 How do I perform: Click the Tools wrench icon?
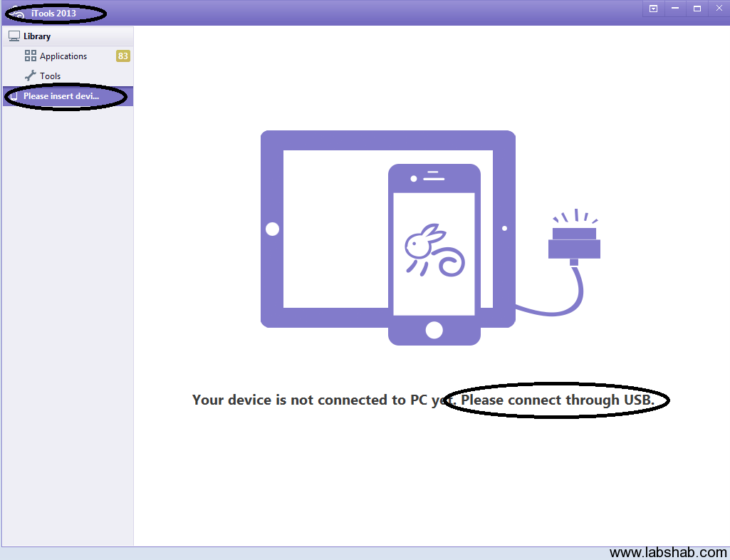(x=30, y=76)
